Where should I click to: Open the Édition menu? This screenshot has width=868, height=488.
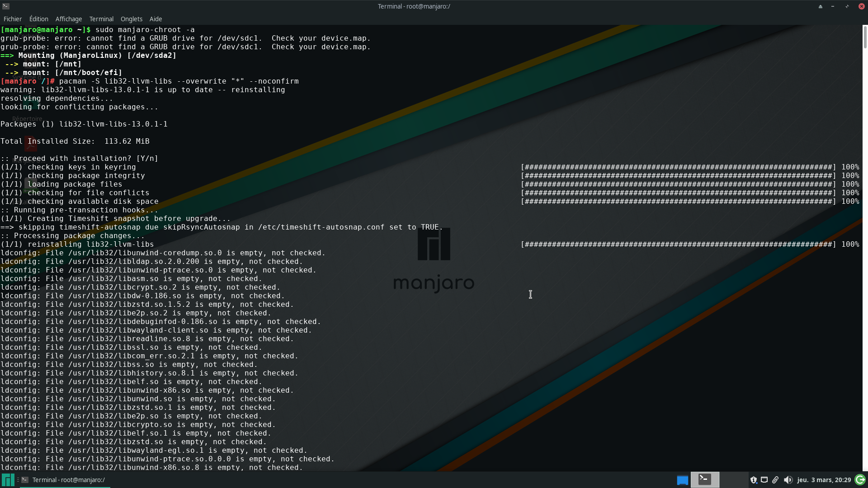38,19
